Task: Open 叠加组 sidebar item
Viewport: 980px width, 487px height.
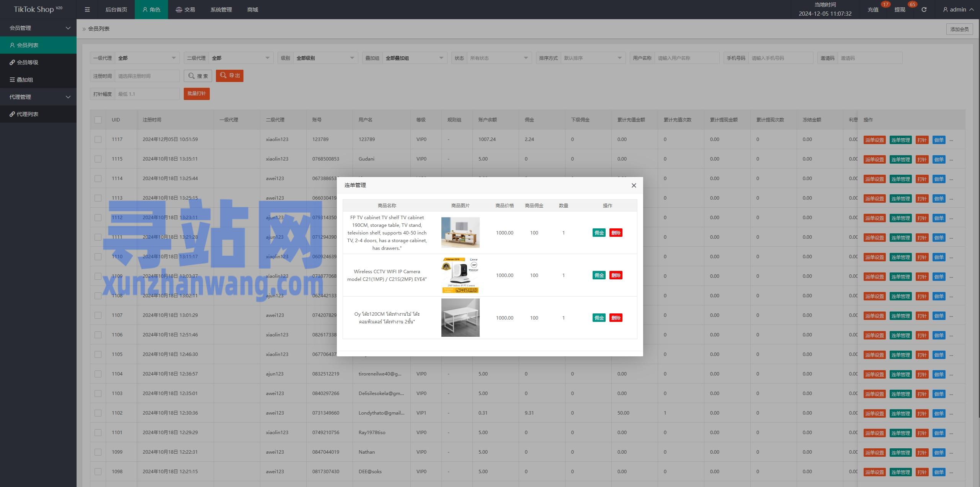Action: [x=24, y=80]
